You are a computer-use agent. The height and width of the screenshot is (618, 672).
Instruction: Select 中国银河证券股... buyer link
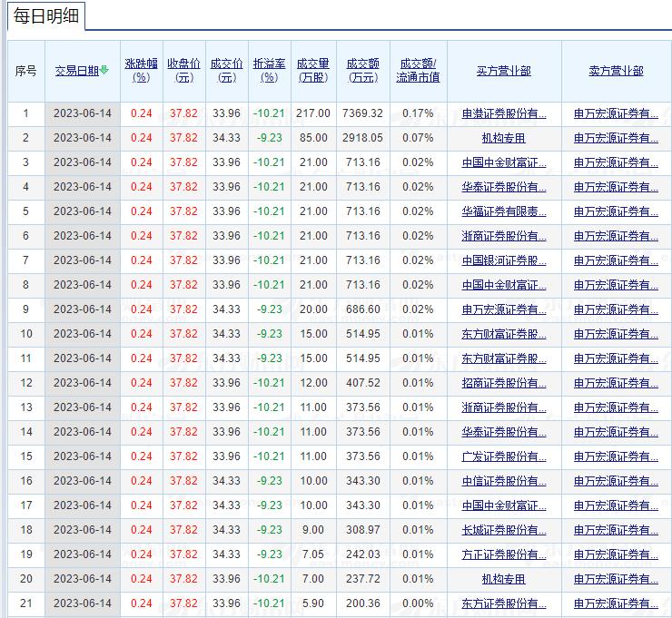click(x=503, y=260)
